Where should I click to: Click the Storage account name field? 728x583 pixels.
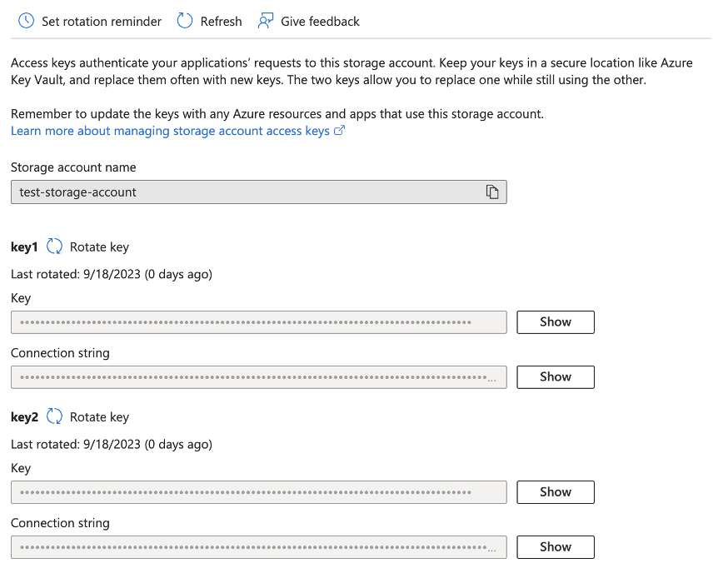[250, 191]
